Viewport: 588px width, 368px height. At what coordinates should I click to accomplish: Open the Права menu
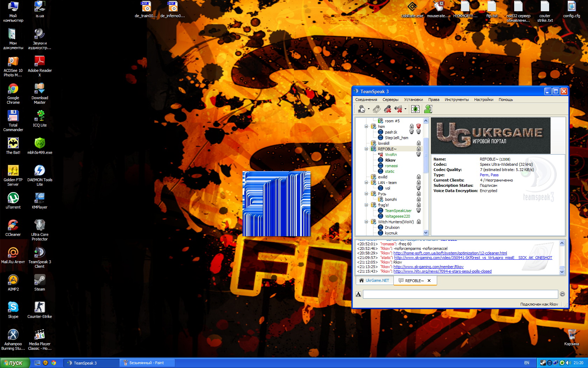click(x=434, y=100)
